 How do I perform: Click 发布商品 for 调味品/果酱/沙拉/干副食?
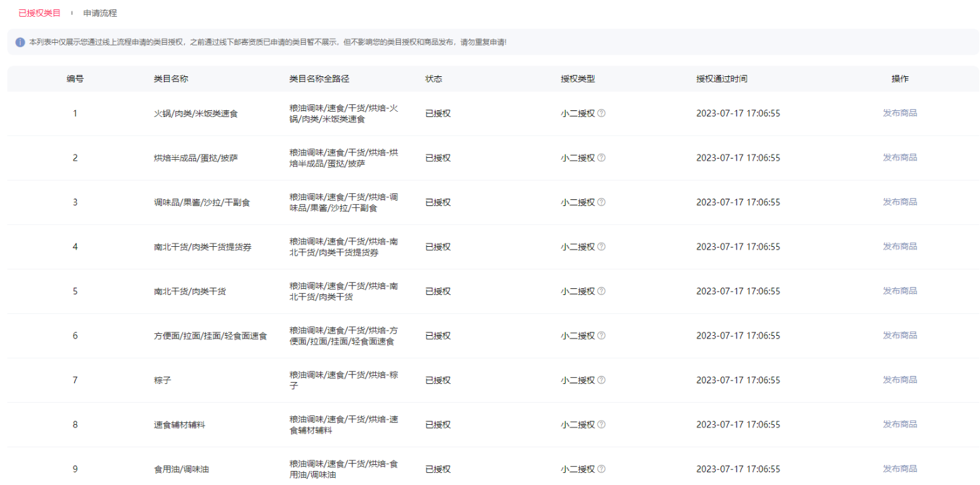point(900,202)
